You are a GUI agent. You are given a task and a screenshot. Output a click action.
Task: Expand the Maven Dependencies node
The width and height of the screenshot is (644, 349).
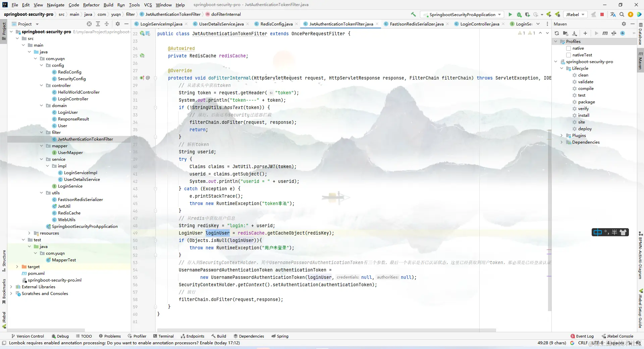click(x=562, y=142)
